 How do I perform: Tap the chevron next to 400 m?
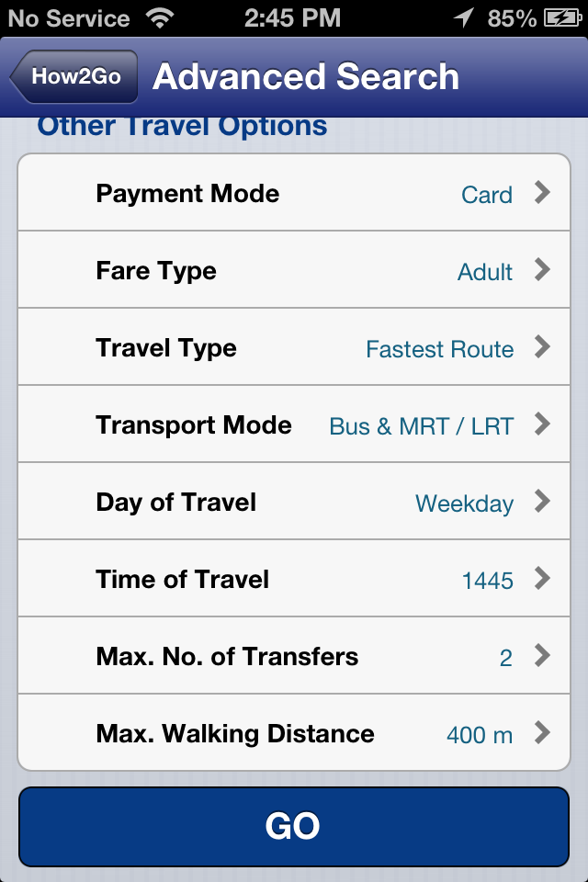[542, 733]
